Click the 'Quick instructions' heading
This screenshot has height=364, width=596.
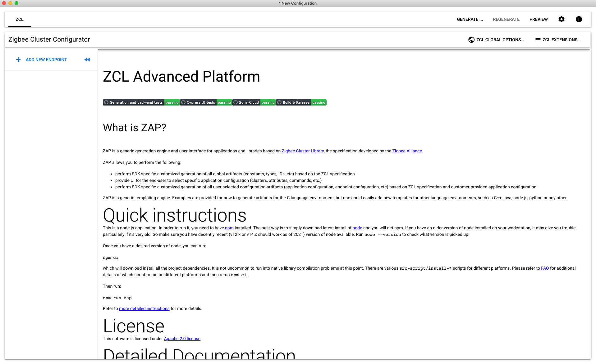(175, 215)
